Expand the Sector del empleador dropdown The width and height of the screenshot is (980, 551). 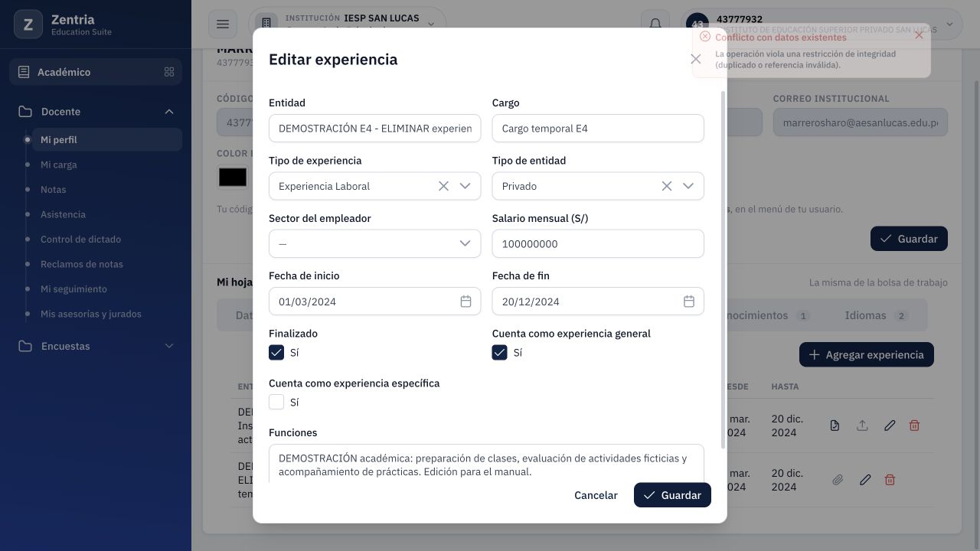(375, 243)
